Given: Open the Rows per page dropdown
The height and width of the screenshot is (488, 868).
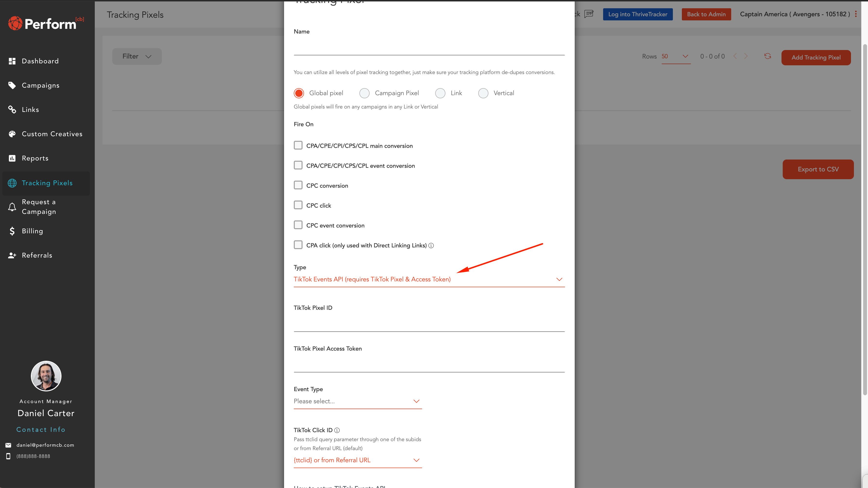Looking at the screenshot, I should (676, 57).
